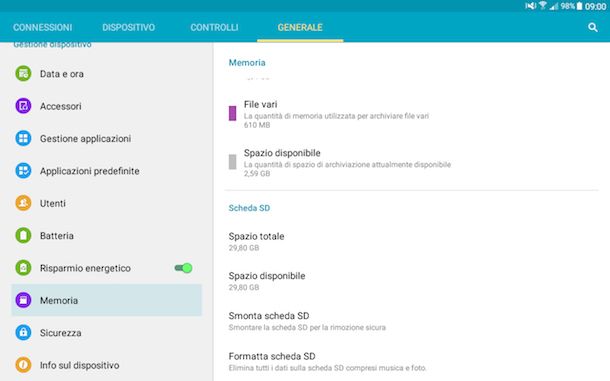The height and width of the screenshot is (381, 610).
Task: Open the File vari storage entry
Action: (x=412, y=114)
